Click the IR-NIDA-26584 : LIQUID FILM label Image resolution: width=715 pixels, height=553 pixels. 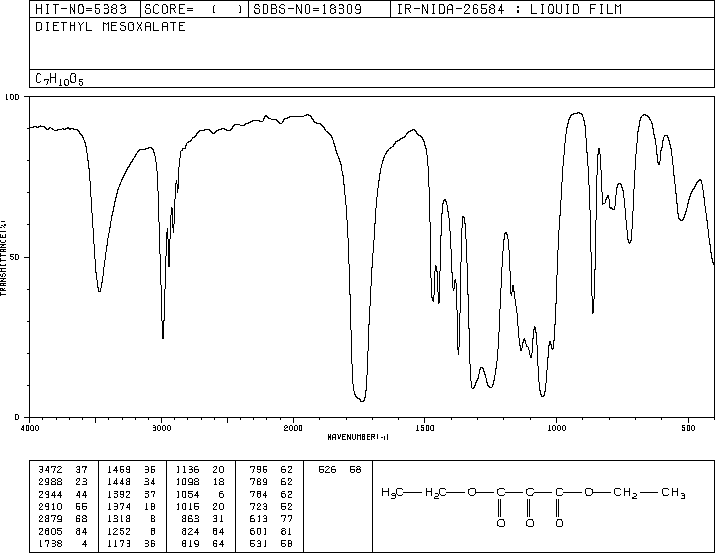click(x=509, y=9)
